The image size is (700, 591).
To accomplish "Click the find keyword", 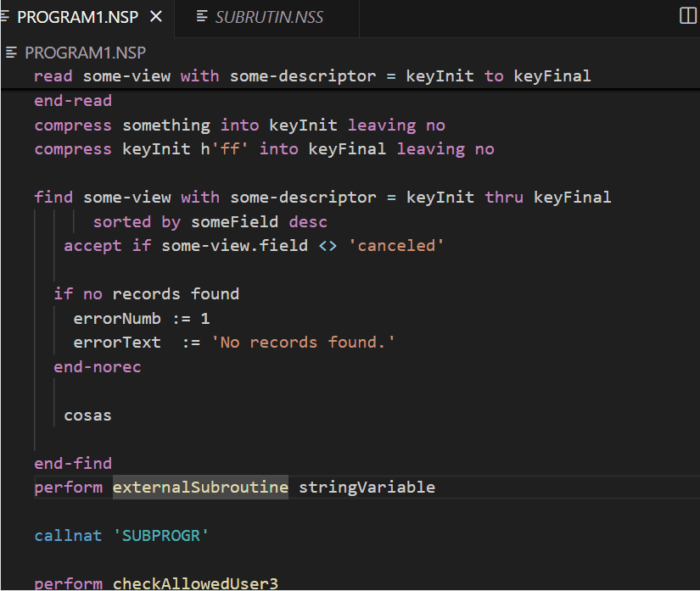I will 53,198.
